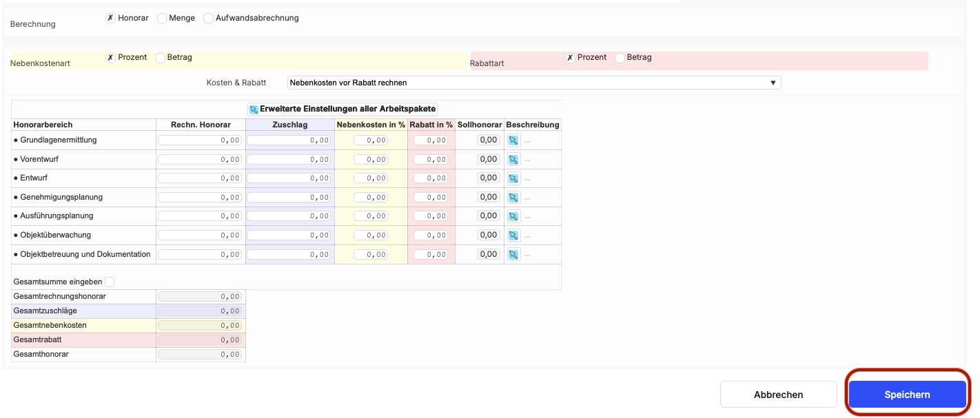Viewport: 980px width, 418px height.
Task: Select Menge calculation radio option
Action: click(162, 19)
